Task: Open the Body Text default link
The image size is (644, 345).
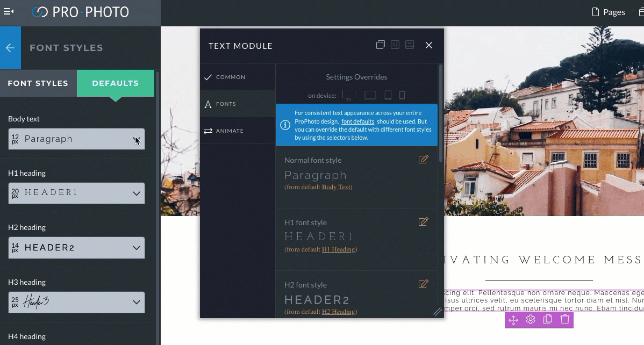Action: (336, 187)
